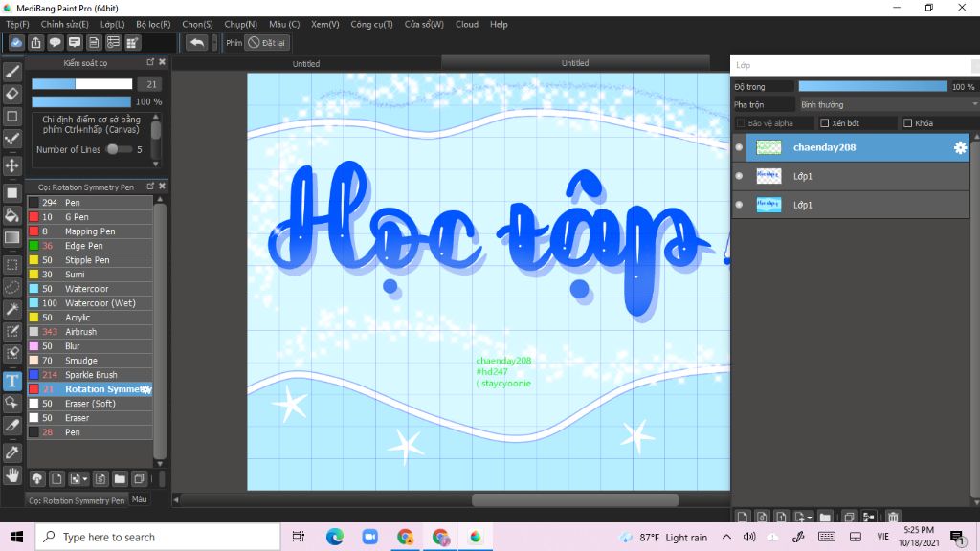This screenshot has width=980, height=551.
Task: Open Cloud menu
Action: [467, 24]
